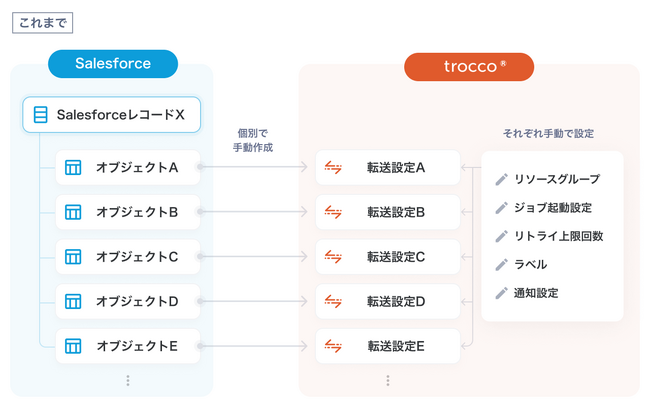The image size is (650, 411).
Task: Select the オブジェクトD tree item
Action: point(128,301)
